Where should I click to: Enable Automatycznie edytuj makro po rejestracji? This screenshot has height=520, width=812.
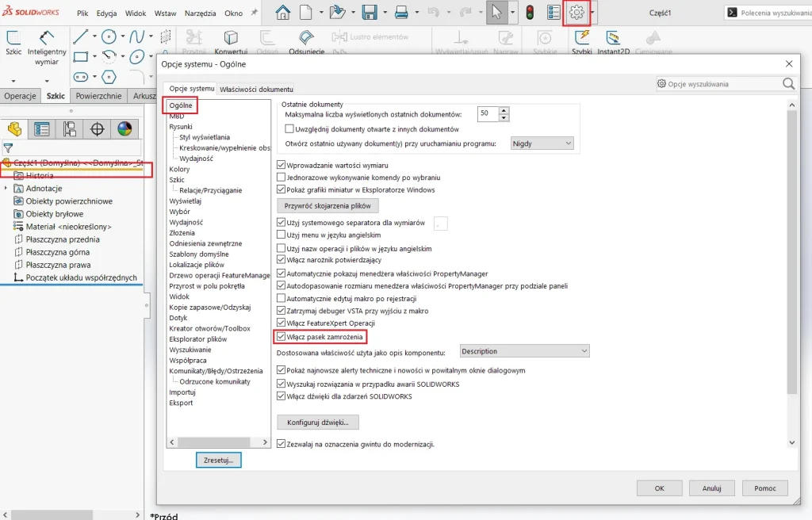tap(282, 298)
